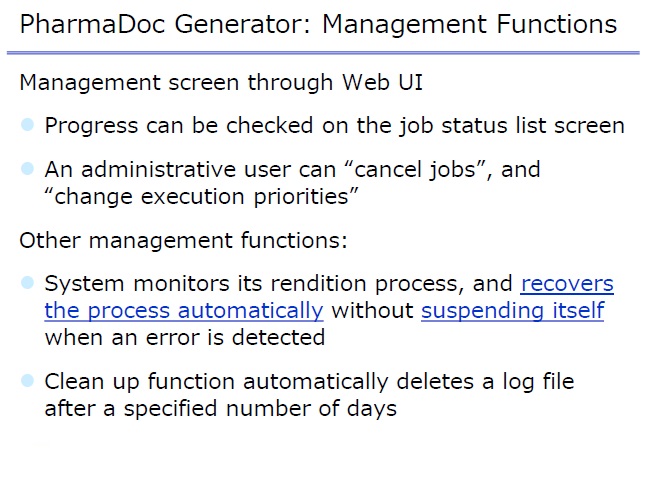Click bullet icon beside job status line

click(27, 124)
